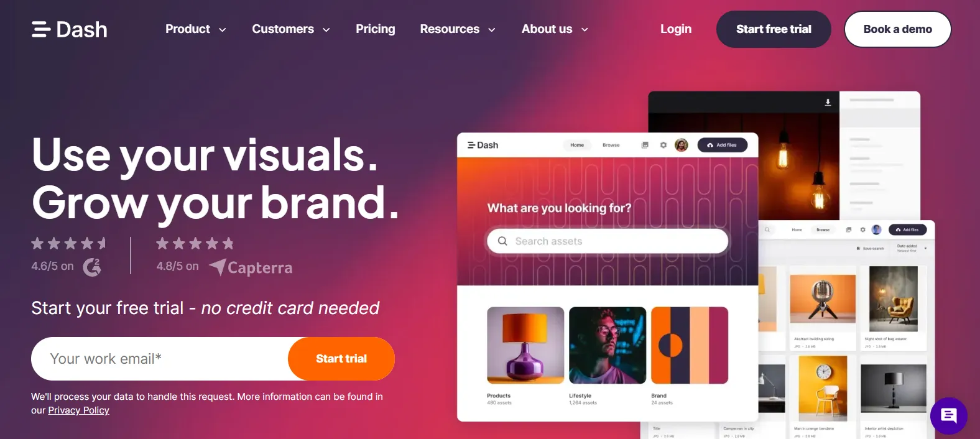
Task: Expand the Product dropdown menu
Action: [196, 29]
